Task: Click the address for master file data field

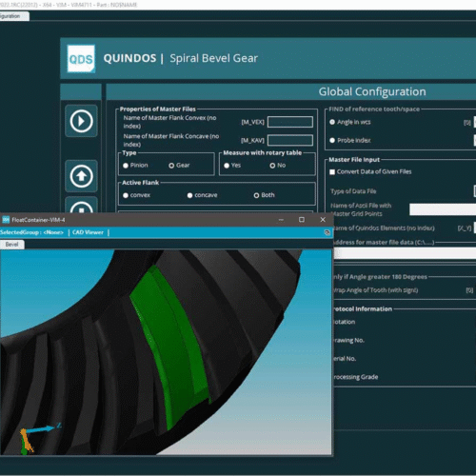Action: 405,253
